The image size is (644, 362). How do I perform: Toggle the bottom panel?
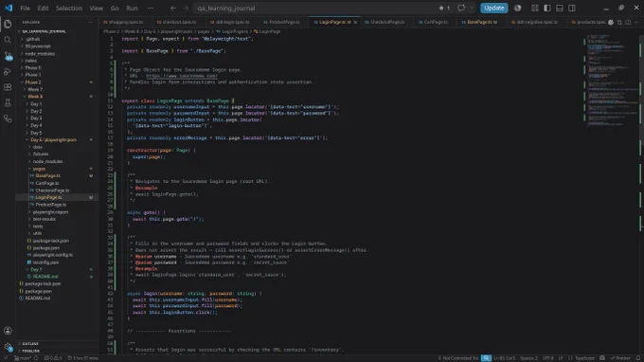(560, 8)
